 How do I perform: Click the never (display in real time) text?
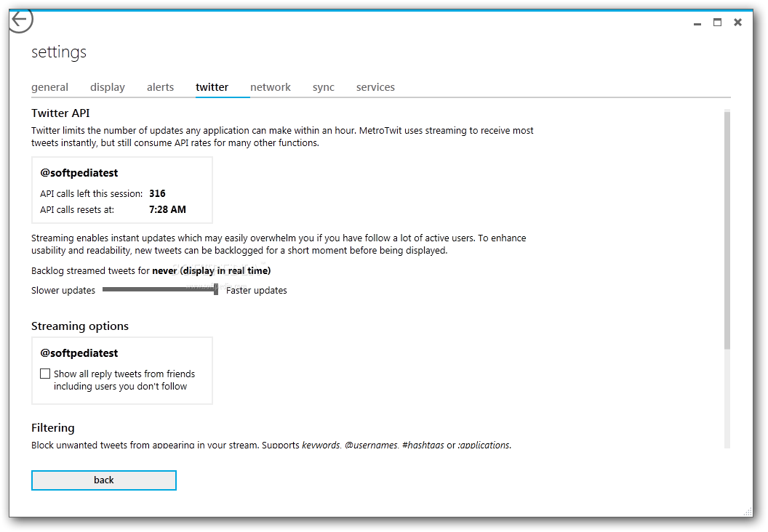(x=211, y=270)
